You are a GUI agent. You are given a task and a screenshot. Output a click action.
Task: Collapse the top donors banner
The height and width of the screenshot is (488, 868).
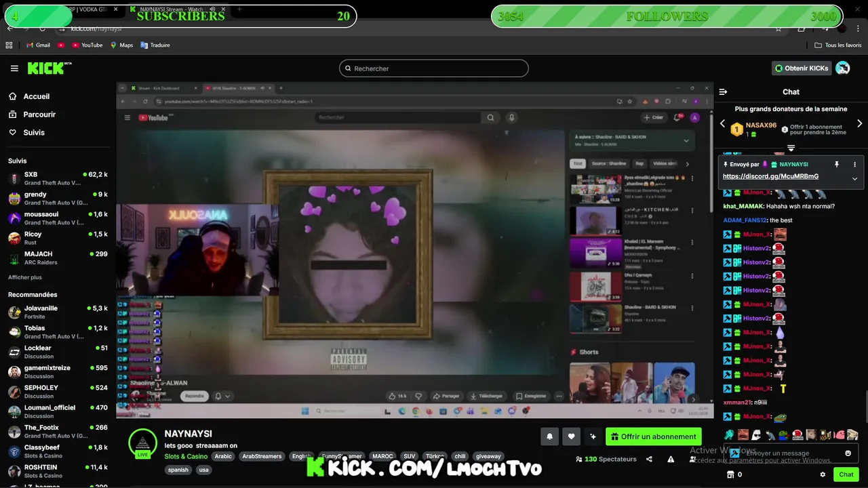pos(791,148)
